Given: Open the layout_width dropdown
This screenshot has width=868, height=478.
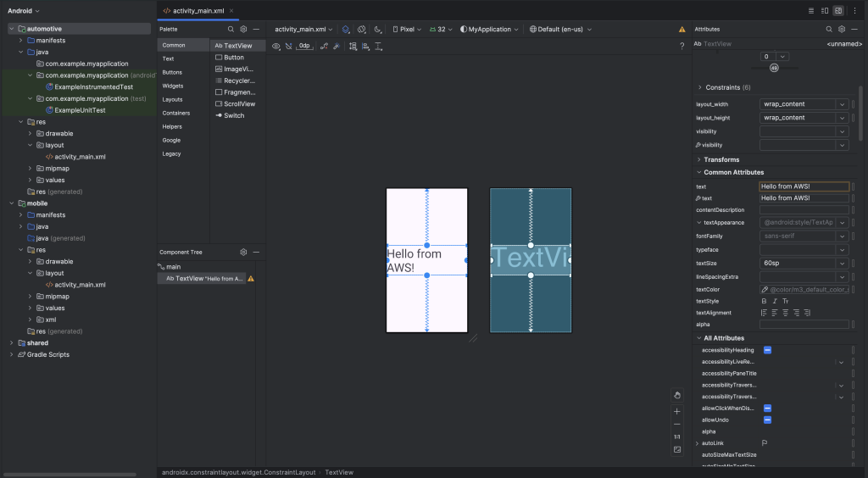Looking at the screenshot, I should [x=842, y=104].
